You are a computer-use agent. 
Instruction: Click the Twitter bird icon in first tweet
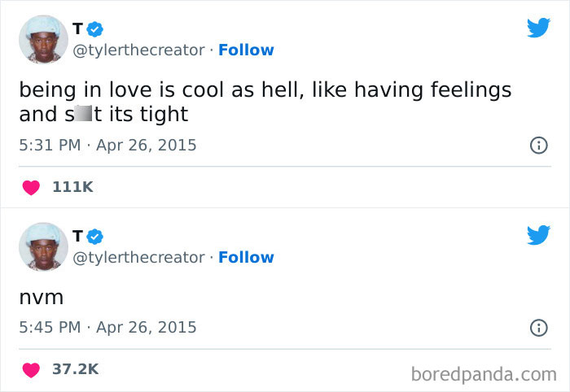tap(538, 28)
